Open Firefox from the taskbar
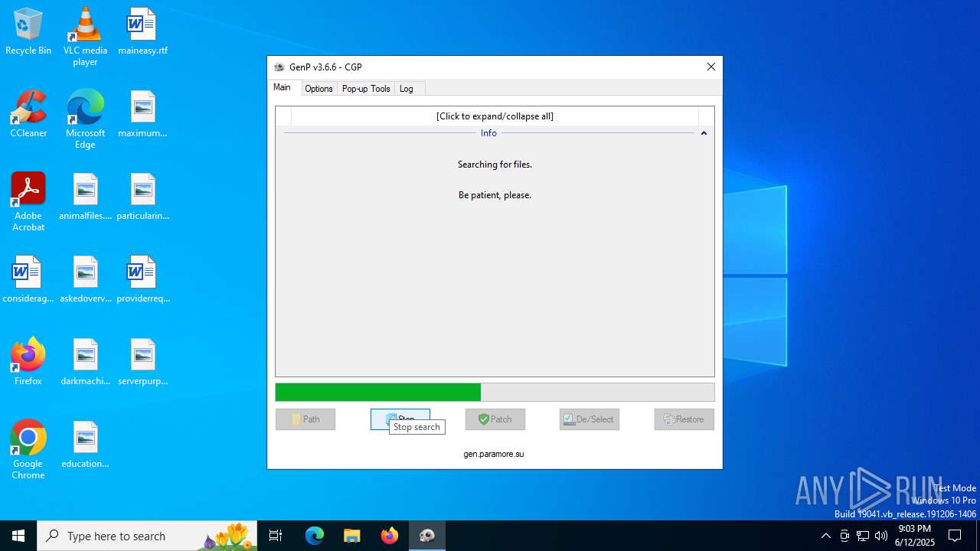Image resolution: width=980 pixels, height=551 pixels. (x=390, y=536)
